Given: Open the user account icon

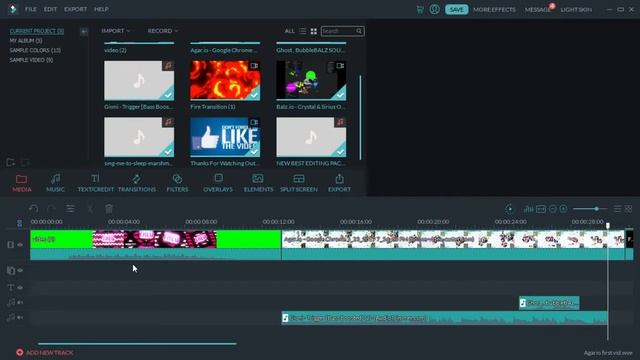Looking at the screenshot, I should (x=434, y=9).
